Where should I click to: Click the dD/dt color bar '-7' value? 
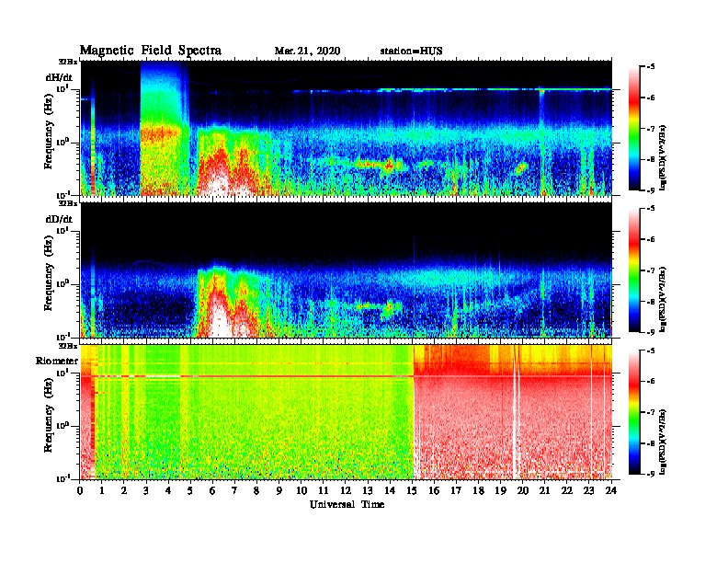point(651,270)
